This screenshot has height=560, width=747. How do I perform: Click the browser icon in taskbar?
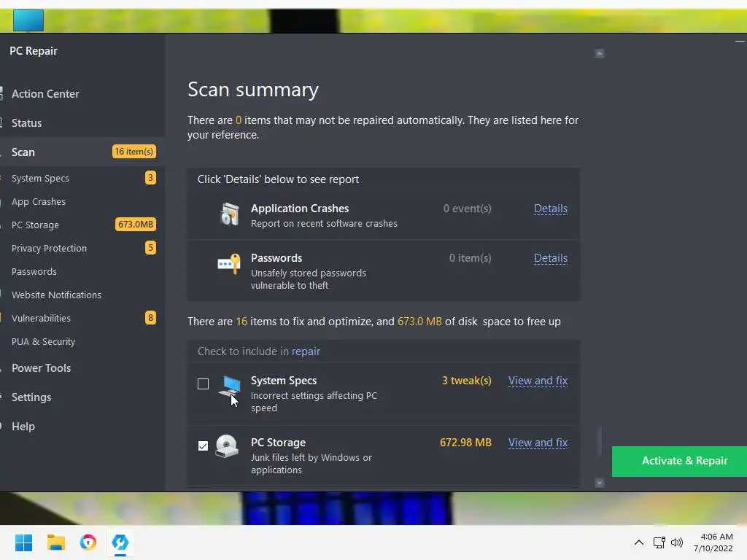click(x=88, y=542)
